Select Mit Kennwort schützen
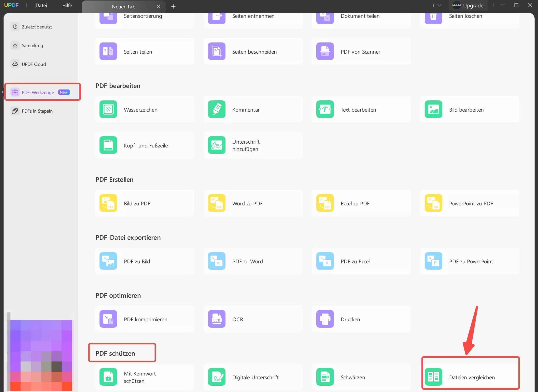Viewport: 538px width, 392px height. pyautogui.click(x=144, y=377)
